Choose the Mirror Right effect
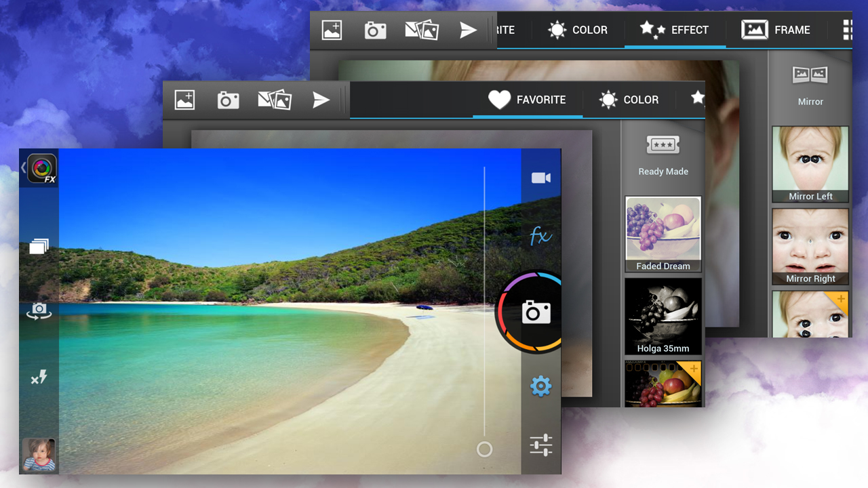Viewport: 868px width, 488px height. (810, 246)
